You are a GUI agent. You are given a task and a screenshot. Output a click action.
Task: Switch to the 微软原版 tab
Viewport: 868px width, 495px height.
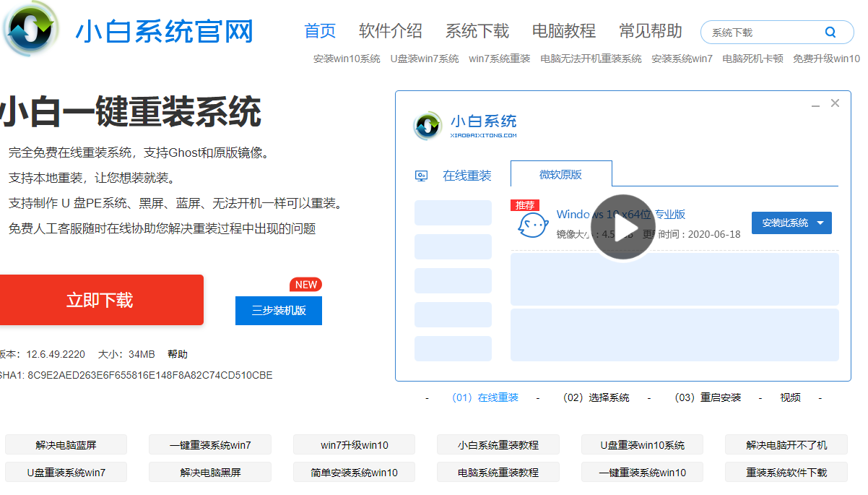click(560, 174)
